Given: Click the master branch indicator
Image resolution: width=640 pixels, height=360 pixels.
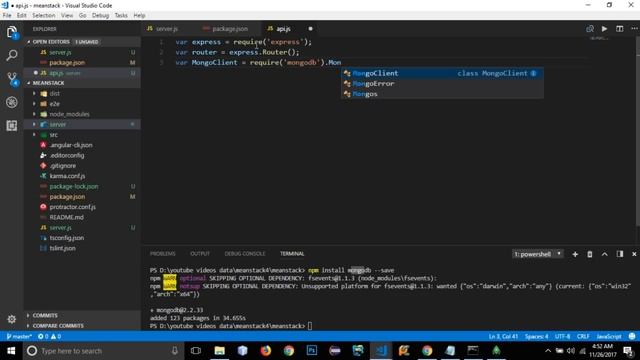Looking at the screenshot, I should [x=19, y=336].
